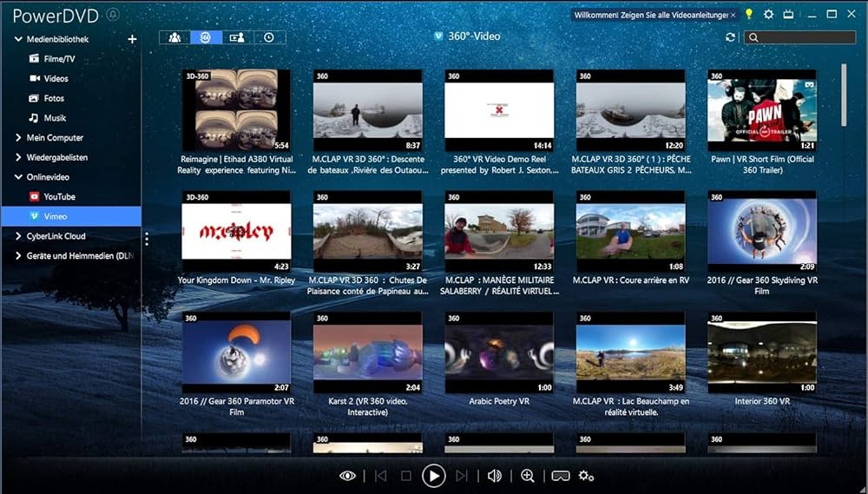Expand the Mein Computer section
This screenshot has height=494, width=868.
click(x=18, y=137)
